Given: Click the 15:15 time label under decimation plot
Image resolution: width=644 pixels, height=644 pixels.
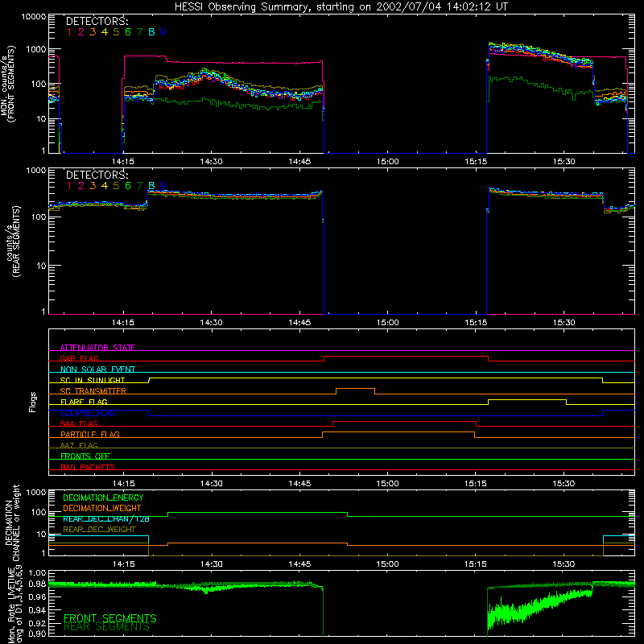Looking at the screenshot, I should (x=476, y=564).
